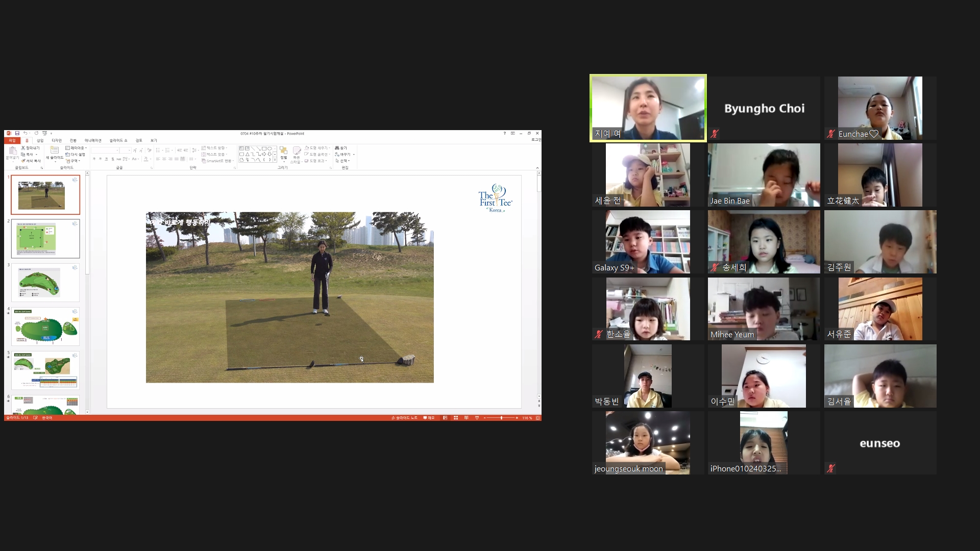980x551 pixels.
Task: Start Slide Show from status bar icon
Action: [477, 418]
